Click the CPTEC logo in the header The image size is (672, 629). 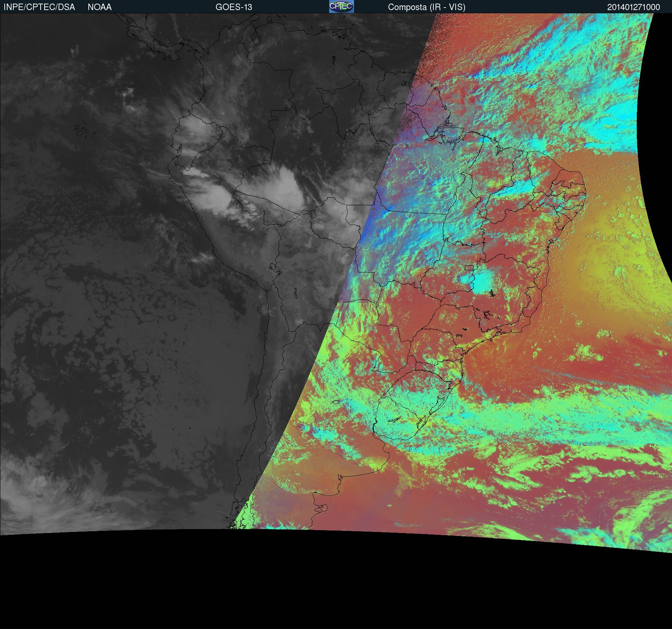pos(341,6)
